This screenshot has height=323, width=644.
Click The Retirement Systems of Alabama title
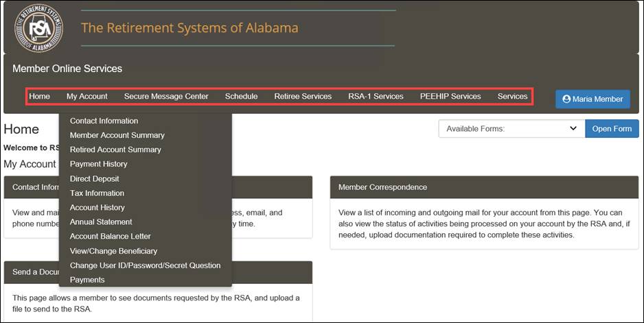[189, 28]
